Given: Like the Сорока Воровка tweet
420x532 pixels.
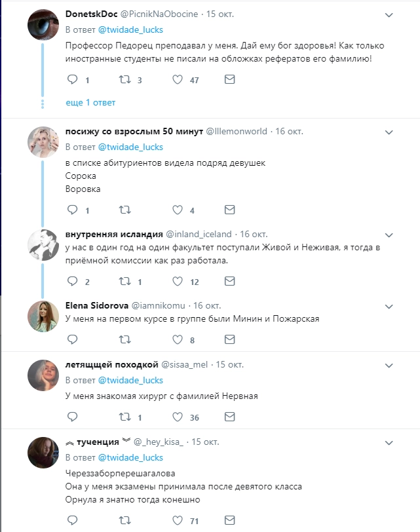Looking at the screenshot, I should coord(177,210).
